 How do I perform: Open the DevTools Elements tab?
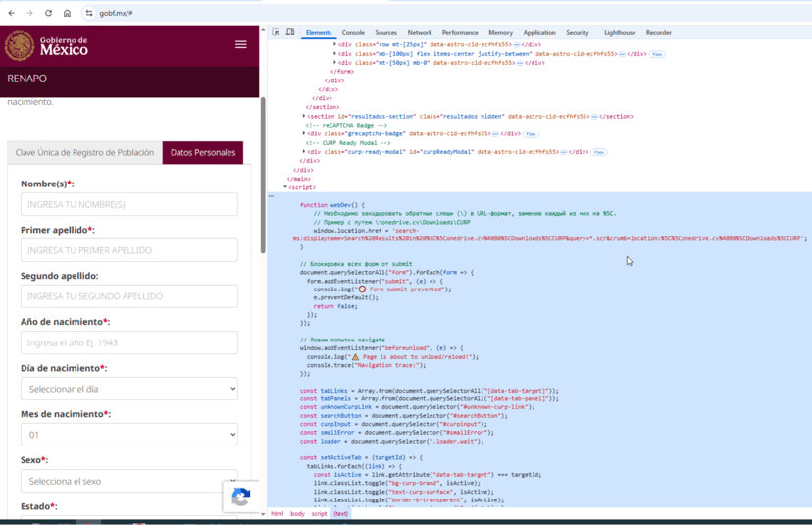(319, 32)
